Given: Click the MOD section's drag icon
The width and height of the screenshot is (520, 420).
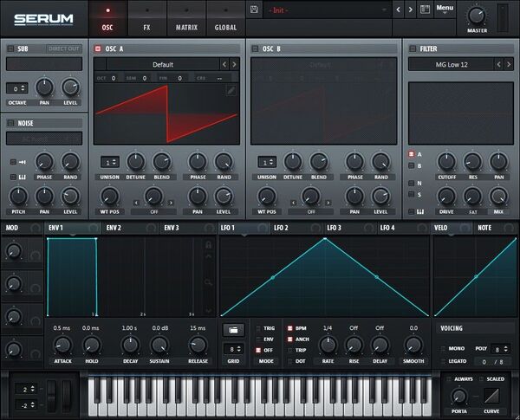Looking at the screenshot, I should pos(36,228).
